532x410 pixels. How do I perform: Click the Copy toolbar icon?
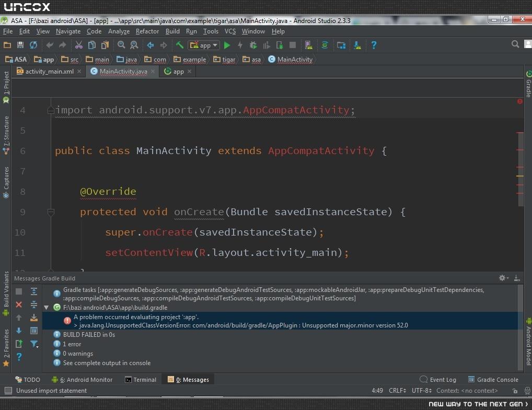point(91,45)
